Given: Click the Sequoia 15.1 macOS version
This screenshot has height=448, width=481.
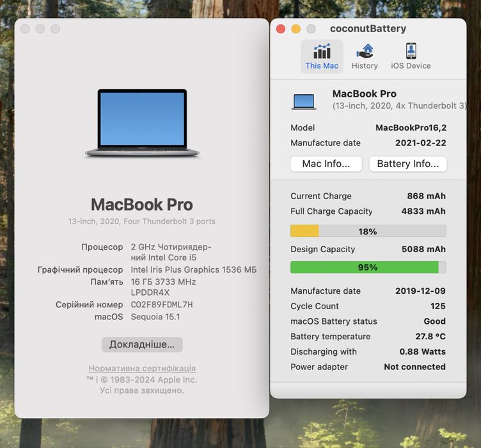Looking at the screenshot, I should [155, 317].
